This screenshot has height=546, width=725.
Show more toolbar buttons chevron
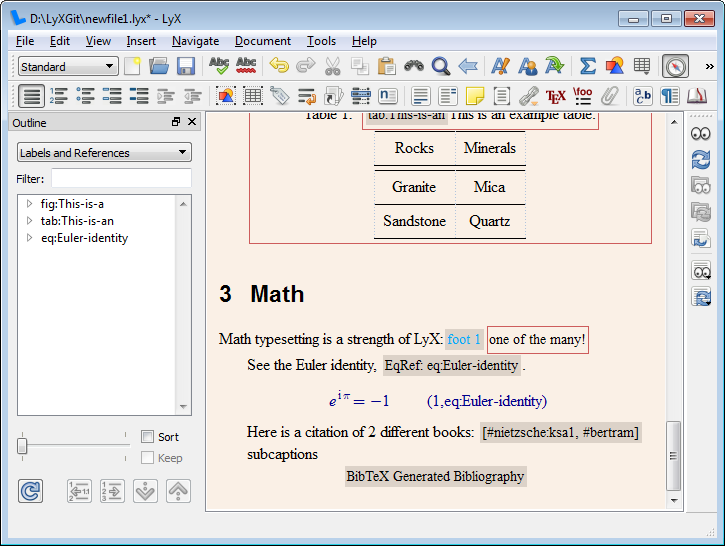(x=709, y=67)
